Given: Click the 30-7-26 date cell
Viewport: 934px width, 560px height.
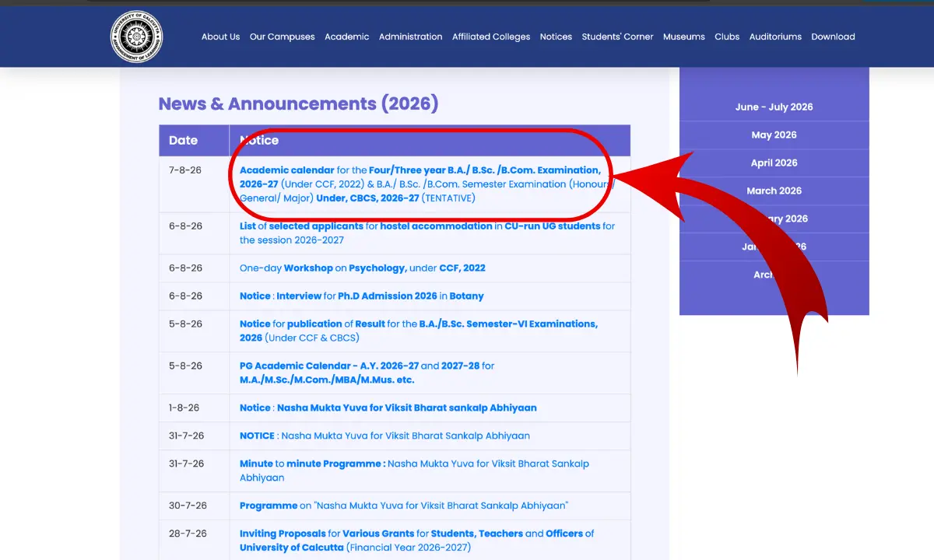Looking at the screenshot, I should pos(194,506).
